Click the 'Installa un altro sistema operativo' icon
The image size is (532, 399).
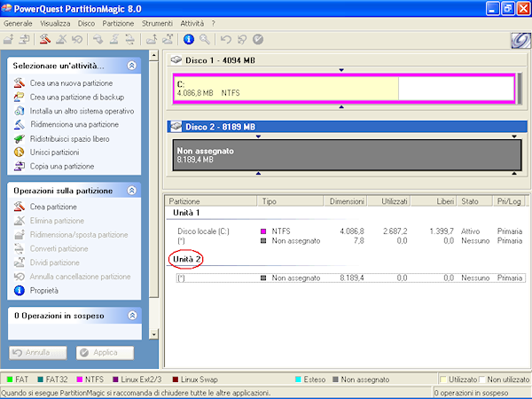(21, 111)
